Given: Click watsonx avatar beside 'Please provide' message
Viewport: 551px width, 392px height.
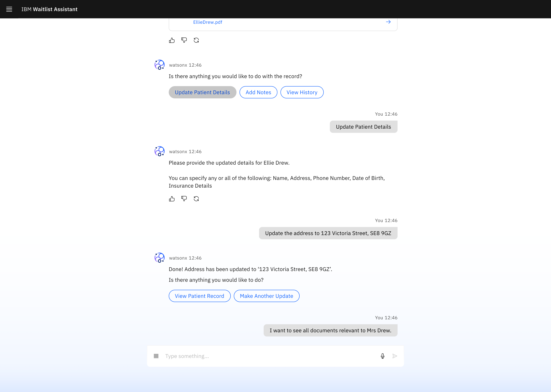Looking at the screenshot, I should [159, 151].
